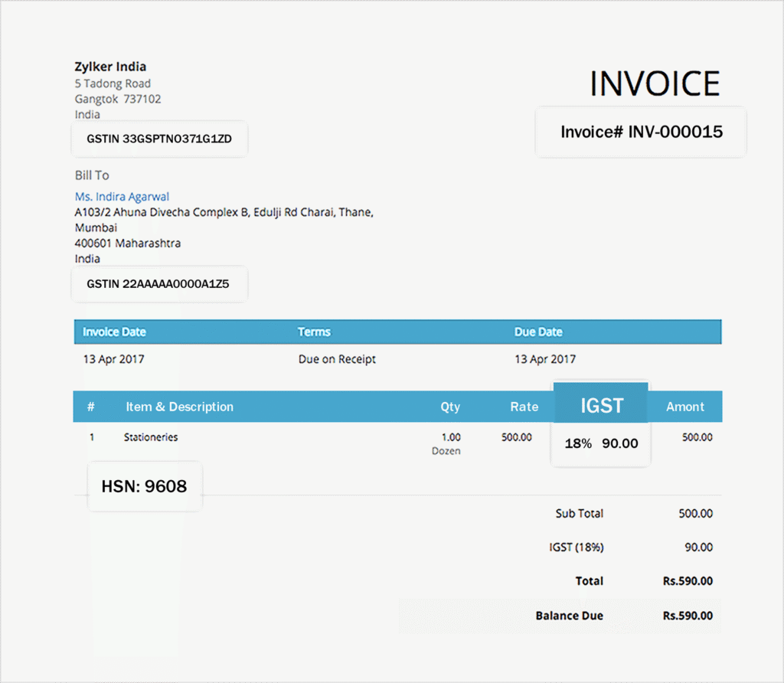Click the Sub Total label
Viewport: 784px width, 683px height.
point(579,514)
